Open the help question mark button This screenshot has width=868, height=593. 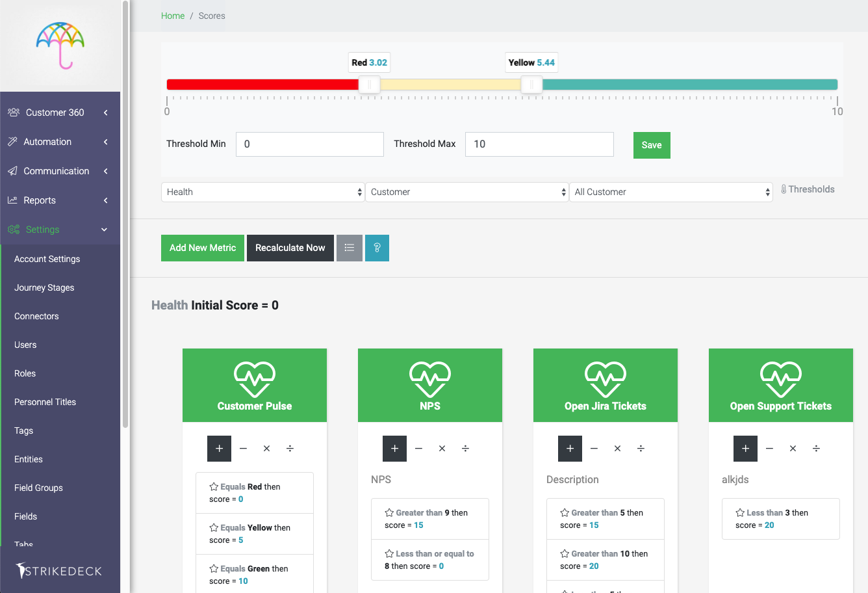[377, 248]
